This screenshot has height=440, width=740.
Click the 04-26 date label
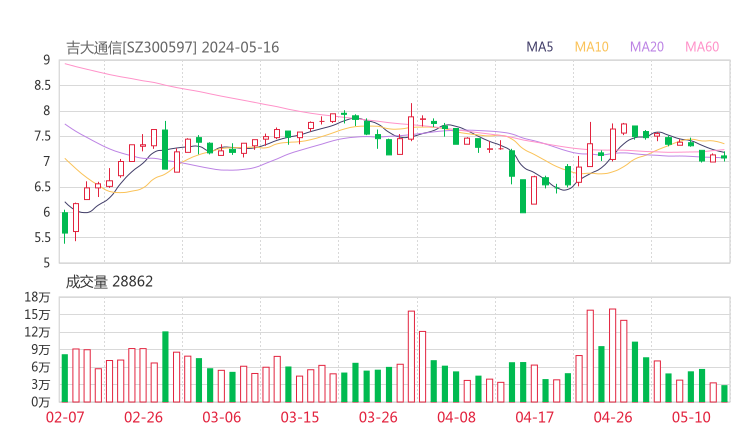pyautogui.click(x=613, y=417)
